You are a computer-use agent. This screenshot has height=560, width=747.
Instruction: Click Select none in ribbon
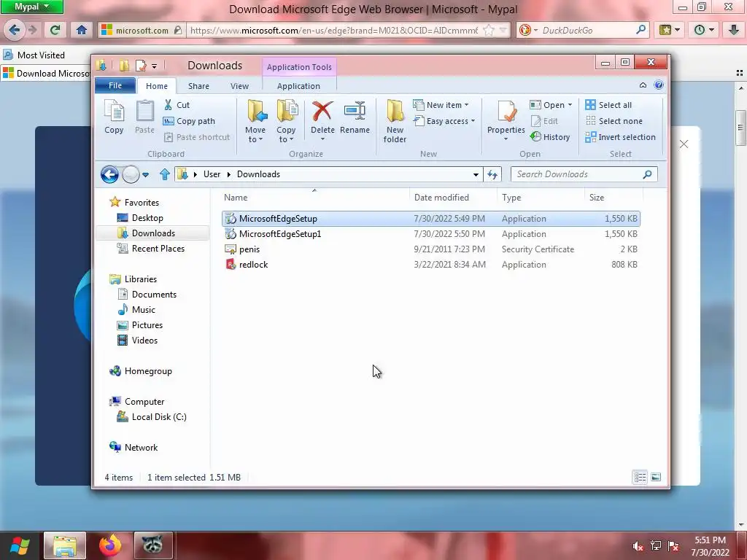pos(614,121)
